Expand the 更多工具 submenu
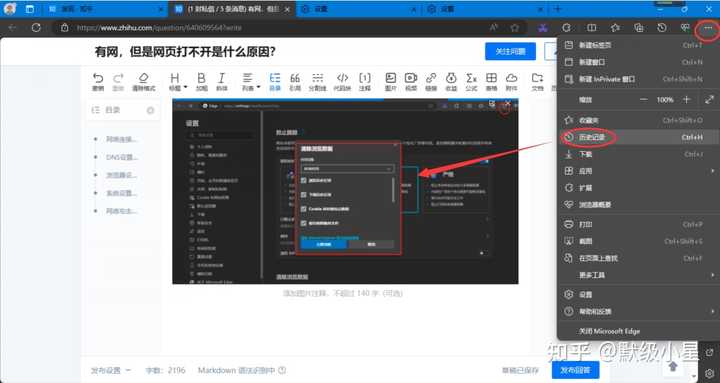720x383 pixels. coord(637,275)
